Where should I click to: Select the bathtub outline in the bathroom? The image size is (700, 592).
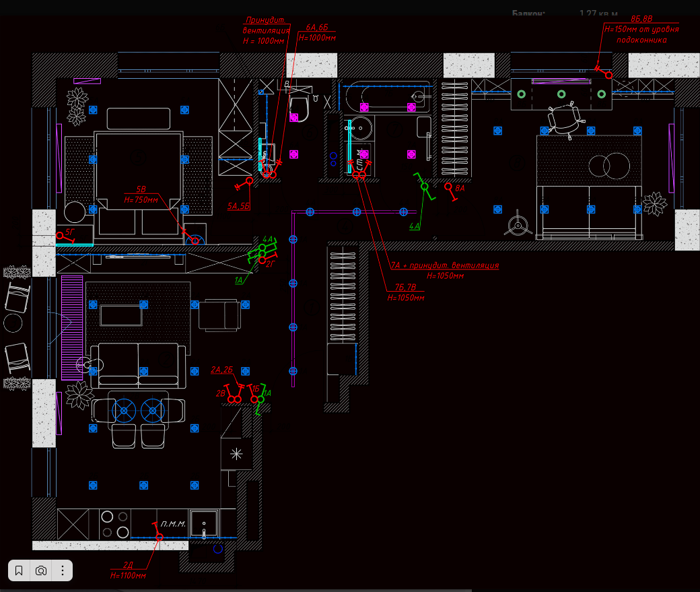386,96
